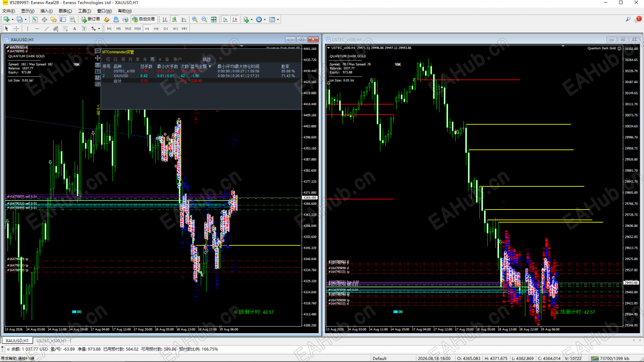The width and height of the screenshot is (644, 362).
Task: Select the cursor arrow tool
Action: coord(6,28)
